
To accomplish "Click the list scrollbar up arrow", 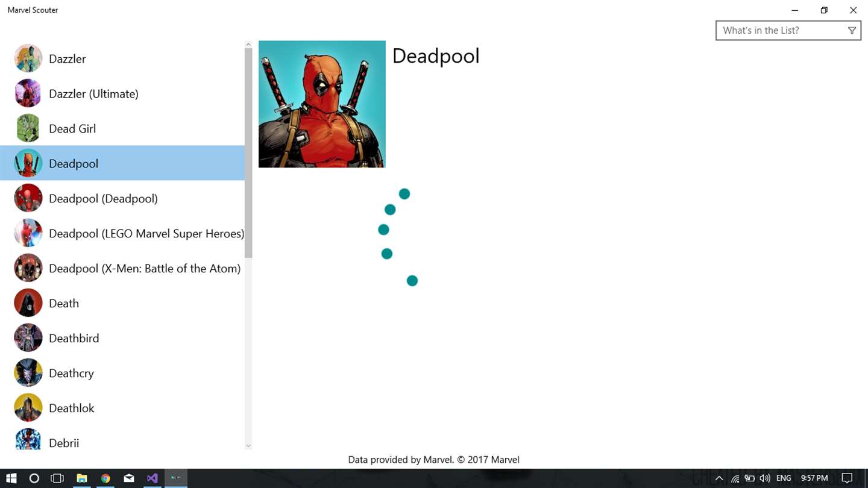I will (248, 45).
